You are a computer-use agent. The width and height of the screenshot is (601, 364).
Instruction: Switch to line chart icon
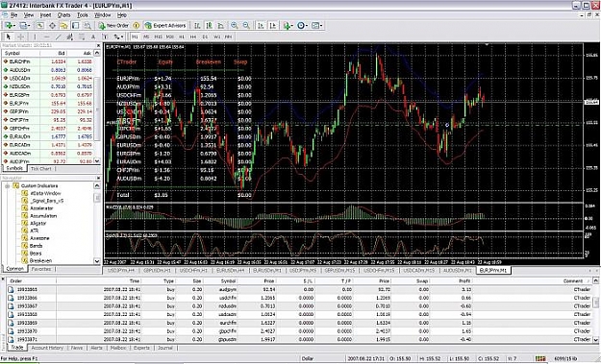(x=221, y=26)
